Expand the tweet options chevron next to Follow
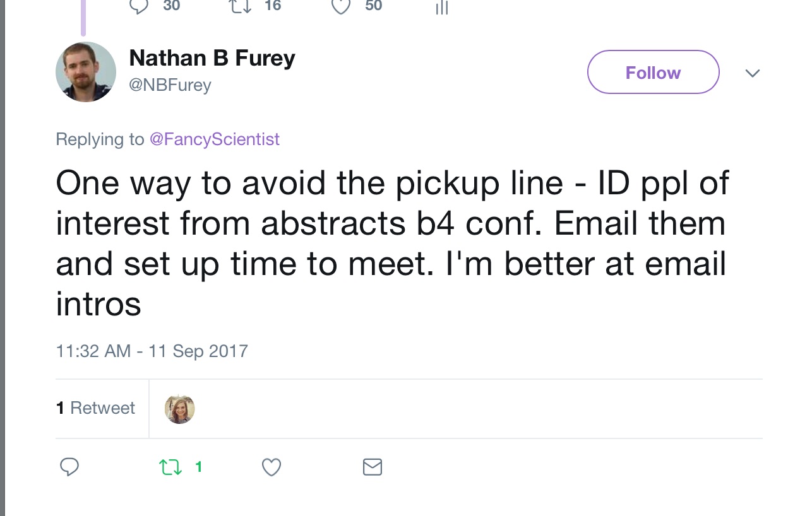This screenshot has width=812, height=516. [752, 73]
